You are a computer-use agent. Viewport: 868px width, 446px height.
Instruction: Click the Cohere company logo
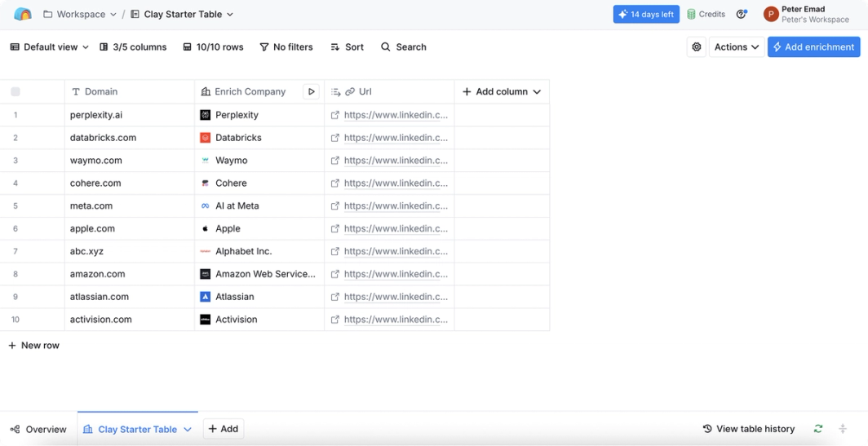[x=206, y=183]
